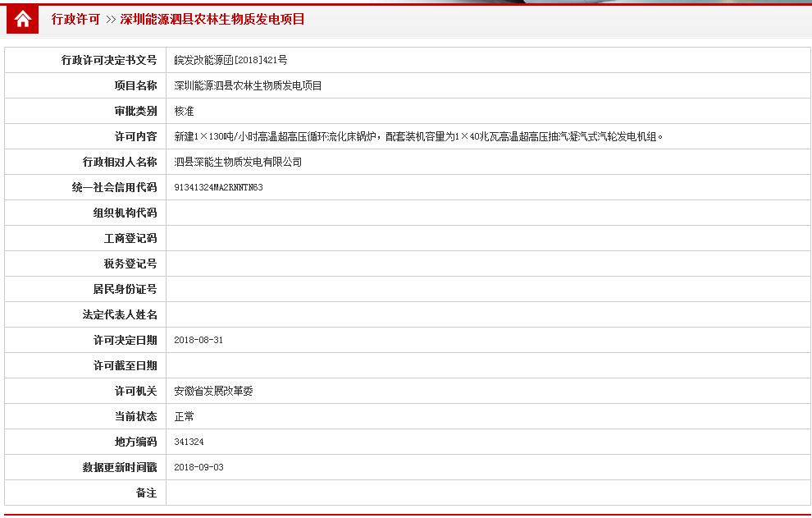Click the 税务登记号 row label
This screenshot has height=518, width=812.
(130, 264)
